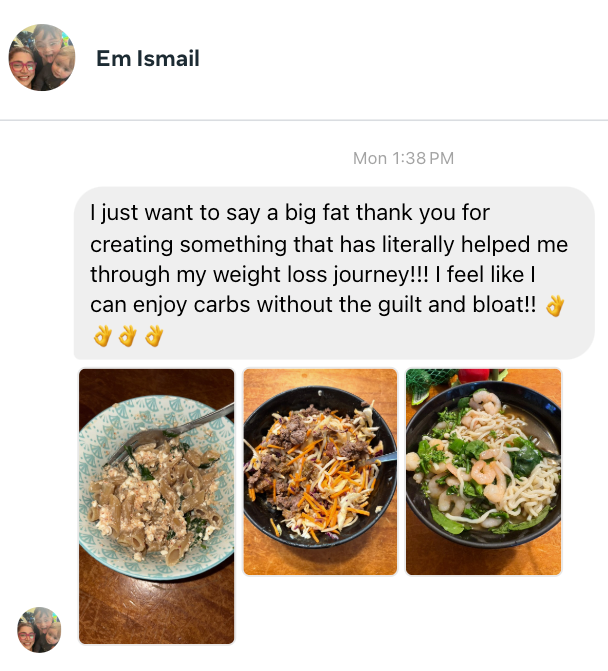
Task: Open the pasta dish photo thumbnail
Action: [157, 506]
